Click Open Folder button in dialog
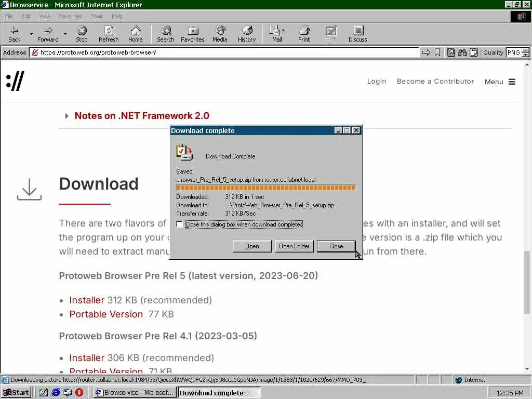 click(294, 246)
